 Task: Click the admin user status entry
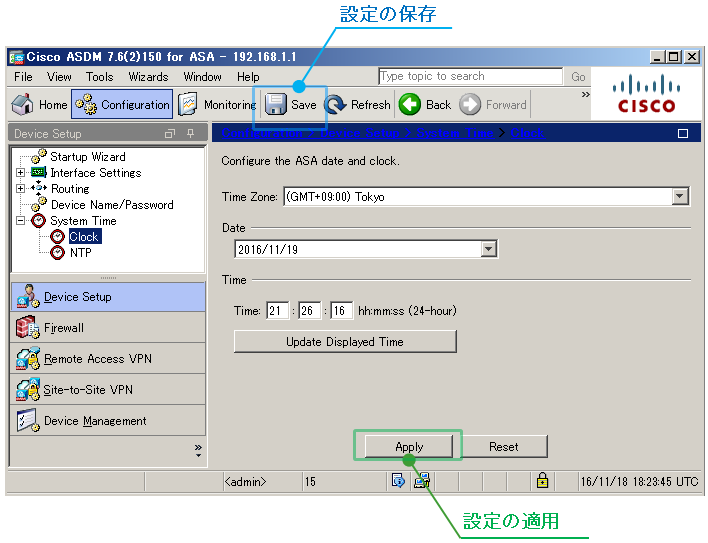click(x=245, y=482)
